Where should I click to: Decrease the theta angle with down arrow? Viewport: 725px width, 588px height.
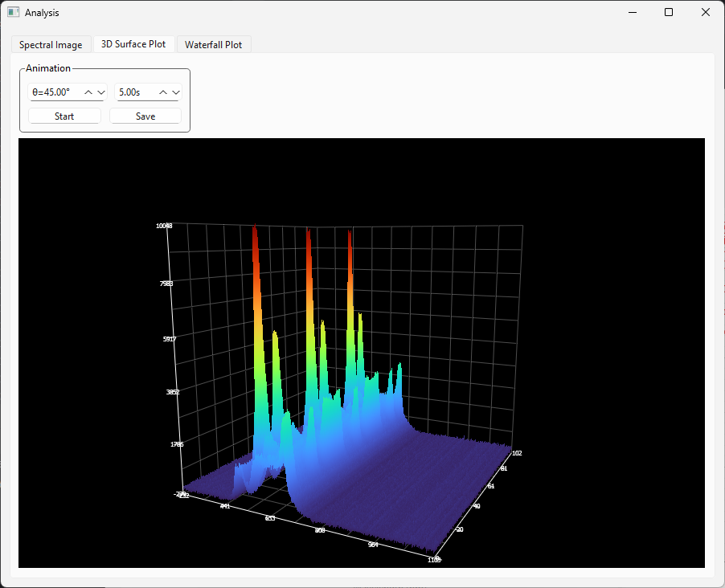pos(101,92)
